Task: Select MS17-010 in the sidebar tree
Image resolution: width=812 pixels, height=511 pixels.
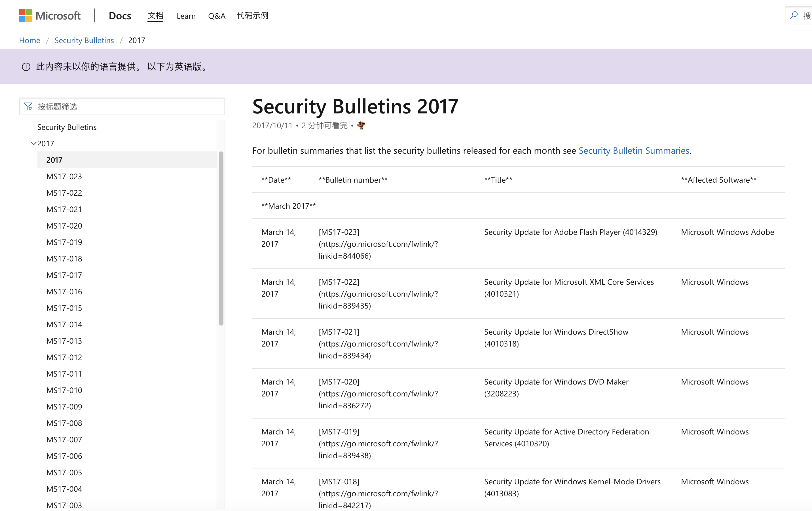Action: click(x=64, y=390)
